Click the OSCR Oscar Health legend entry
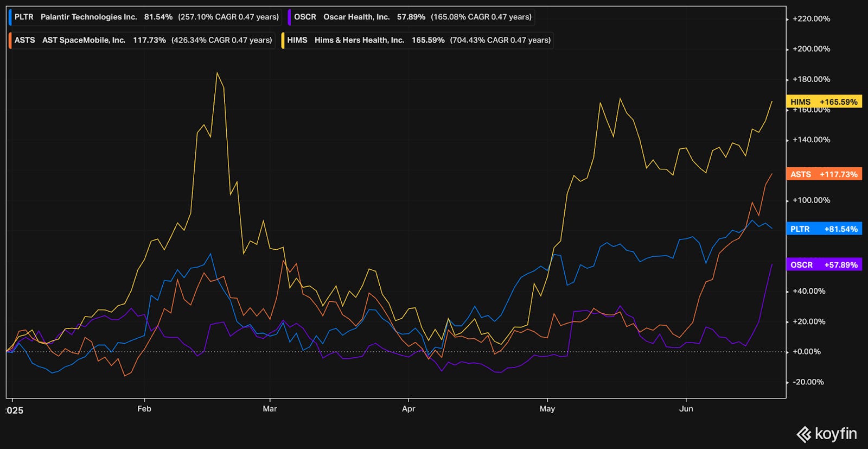This screenshot has height=449, width=868. (411, 17)
